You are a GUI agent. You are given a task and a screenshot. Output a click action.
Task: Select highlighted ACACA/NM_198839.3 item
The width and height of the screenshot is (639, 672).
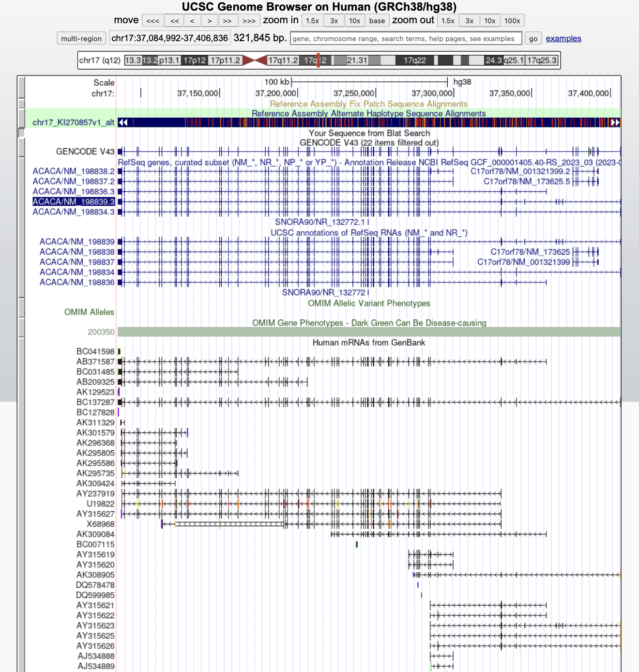(74, 202)
